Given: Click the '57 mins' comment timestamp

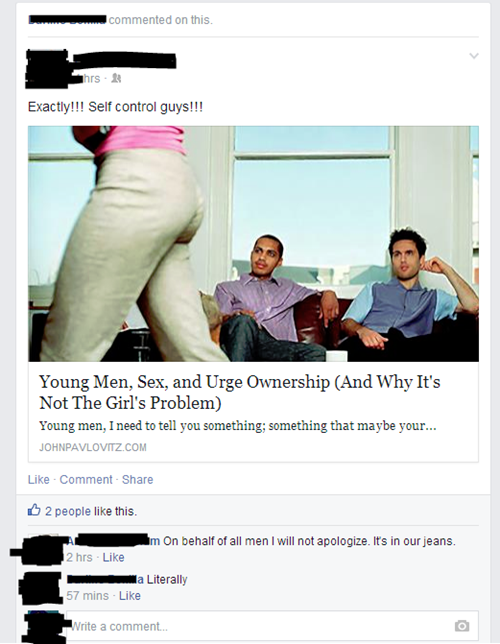Looking at the screenshot, I should click(x=88, y=596).
